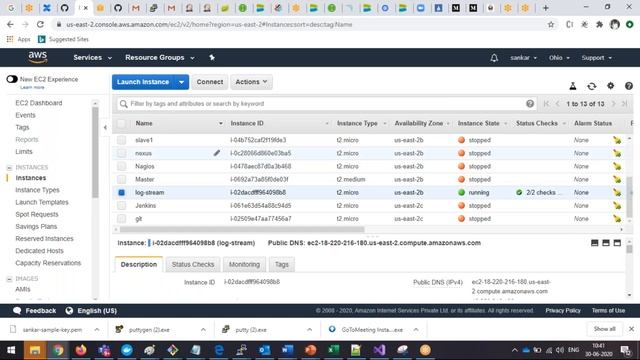Open the browser extensions puzzle icon
This screenshot has width=640, height=360.
tap(599, 24)
